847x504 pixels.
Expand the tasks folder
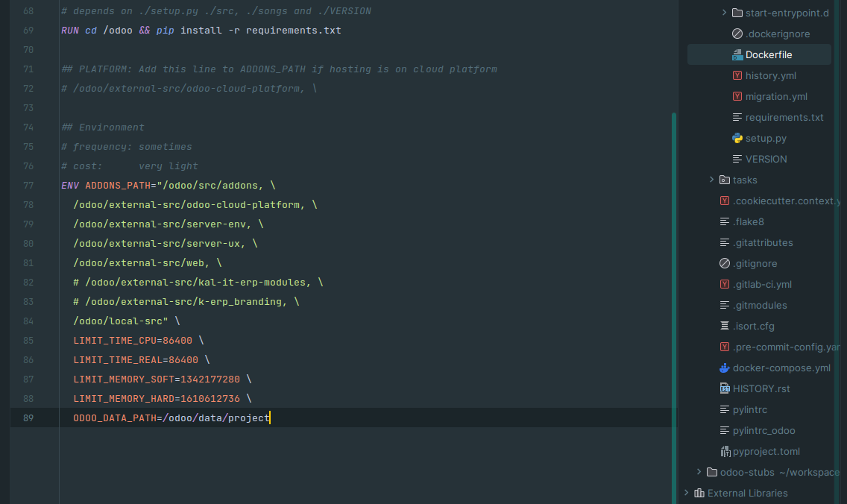pos(711,180)
